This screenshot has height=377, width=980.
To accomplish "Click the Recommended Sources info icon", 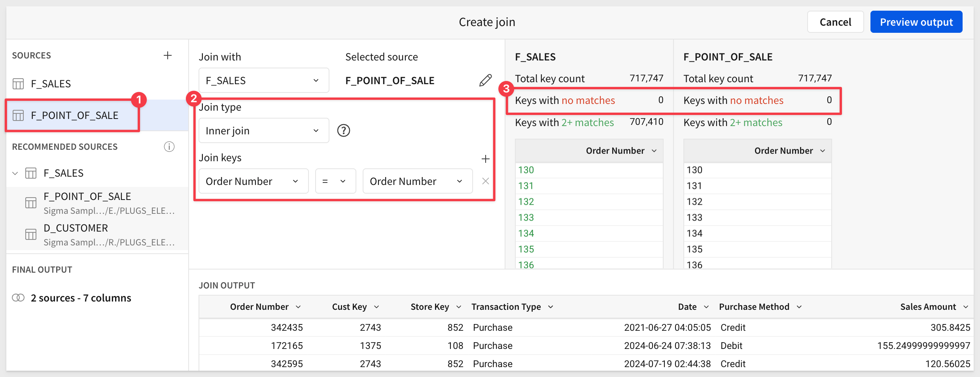I will point(169,147).
